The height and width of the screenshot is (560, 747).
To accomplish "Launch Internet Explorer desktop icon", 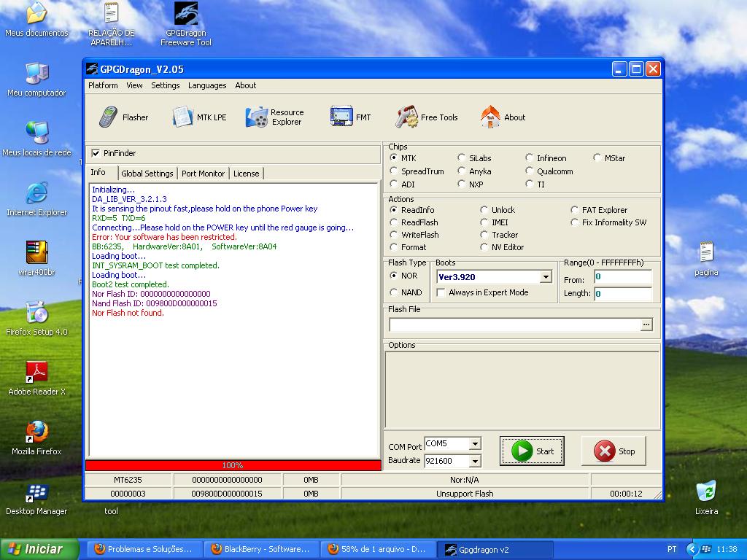I will [36, 199].
